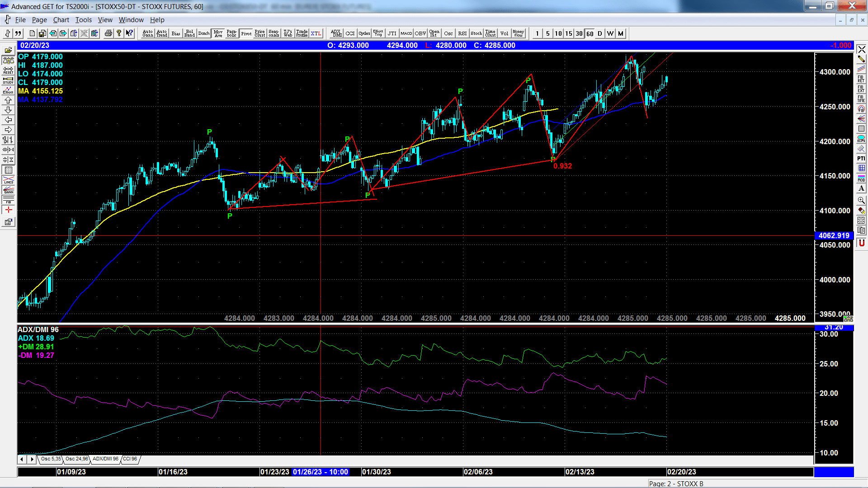Select the ELIPS ellipse tool

[x=861, y=138]
